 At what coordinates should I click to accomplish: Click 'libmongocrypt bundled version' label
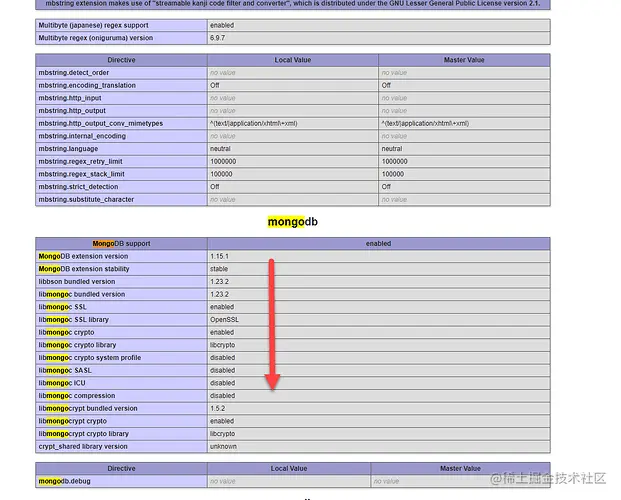click(88, 408)
